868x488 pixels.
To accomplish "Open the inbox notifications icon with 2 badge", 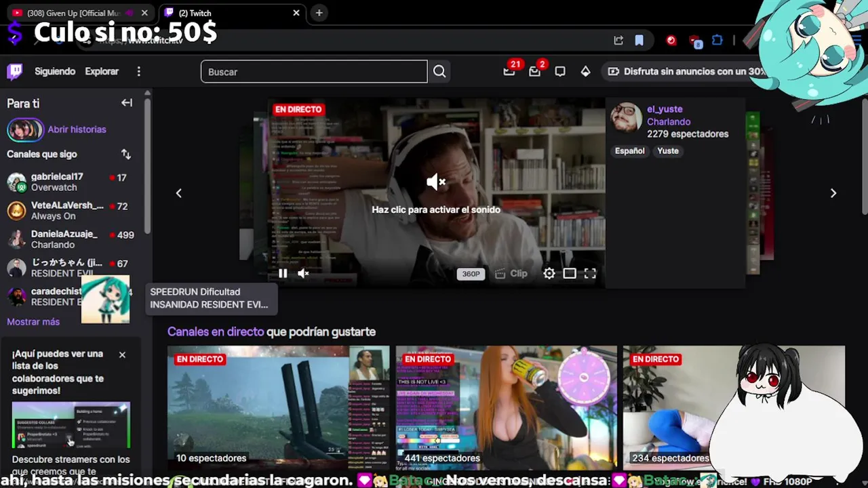I will (534, 71).
